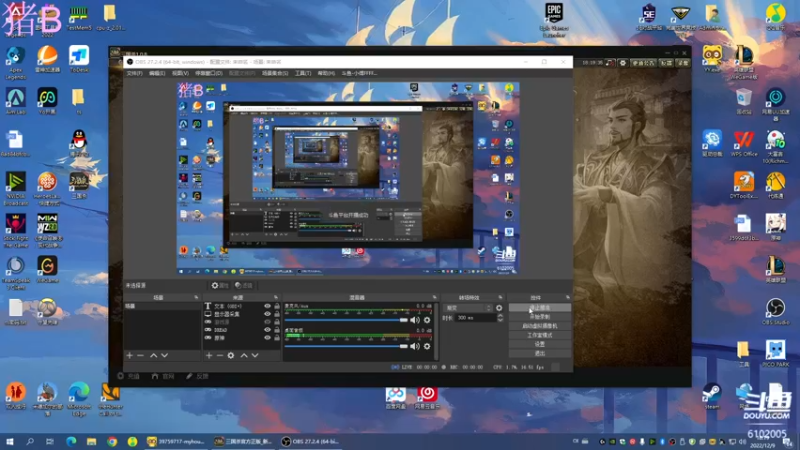The width and height of the screenshot is (800, 450).
Task: Toggle the lock on the DSDAD source
Action: 277,330
